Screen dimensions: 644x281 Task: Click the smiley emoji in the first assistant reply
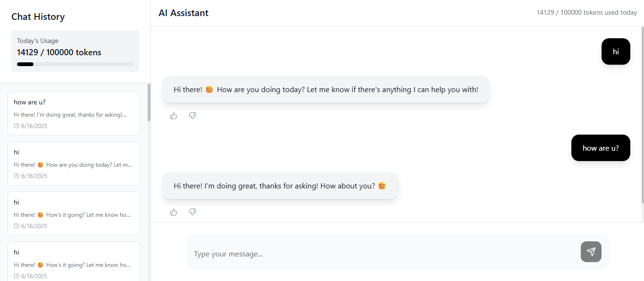(x=210, y=90)
